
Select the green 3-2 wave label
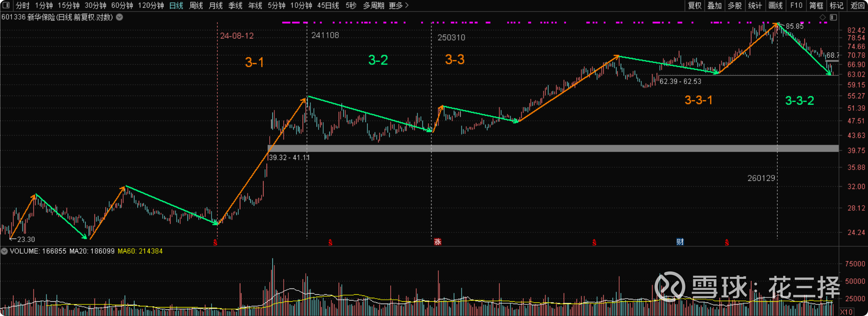pyautogui.click(x=378, y=60)
